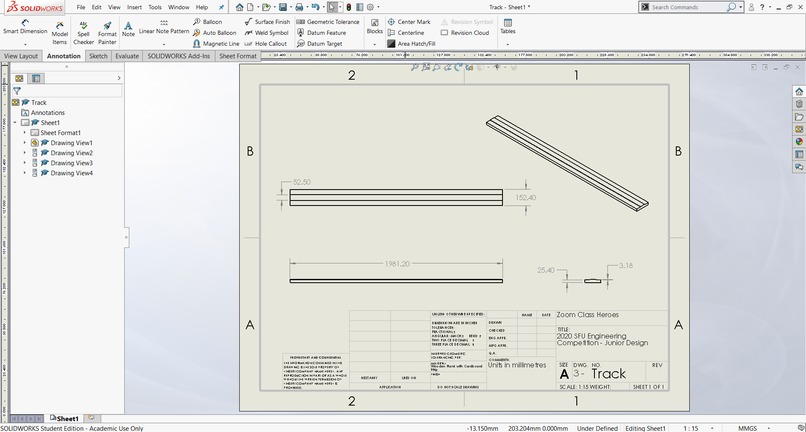Run the Spell Checker
The height and width of the screenshot is (432, 806).
83,33
